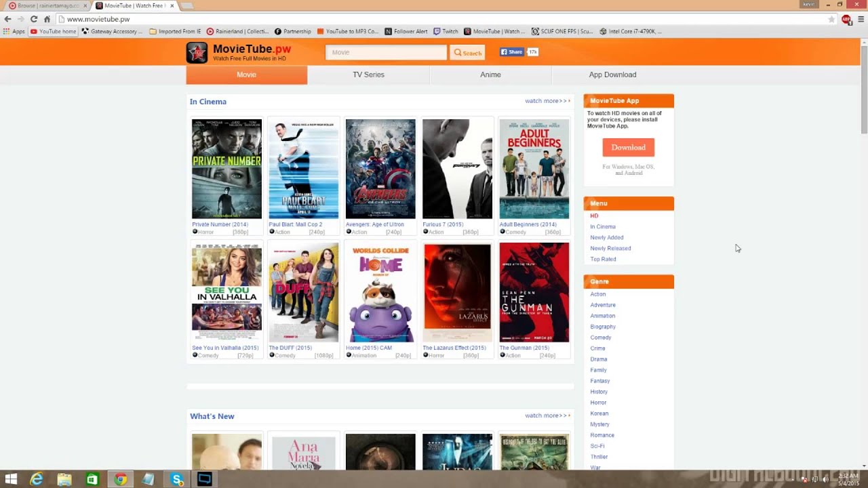Click the address bar URL field
This screenshot has width=868, height=488.
tap(441, 19)
